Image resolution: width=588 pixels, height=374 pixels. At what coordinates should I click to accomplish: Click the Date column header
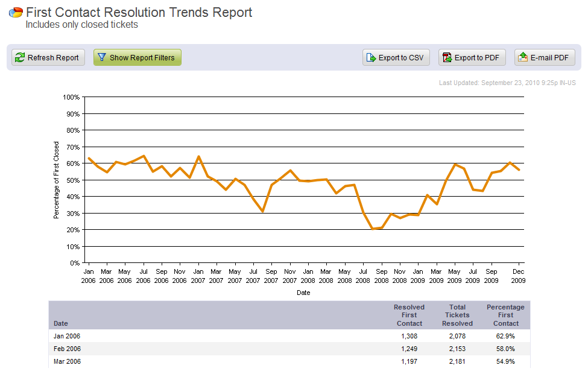coord(61,323)
